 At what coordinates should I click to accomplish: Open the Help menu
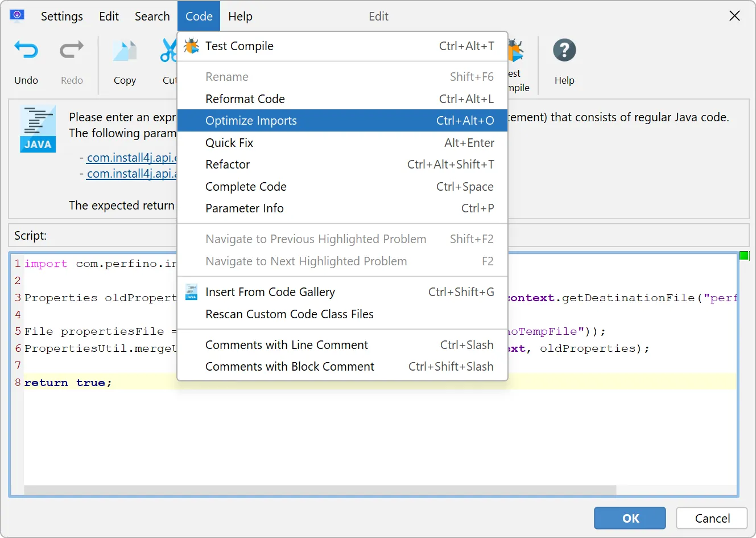pos(240,17)
